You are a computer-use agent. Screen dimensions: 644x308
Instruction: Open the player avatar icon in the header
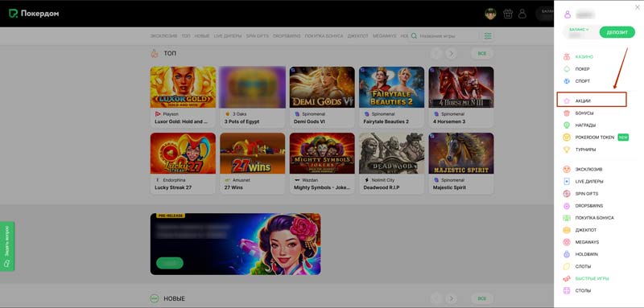click(x=490, y=14)
